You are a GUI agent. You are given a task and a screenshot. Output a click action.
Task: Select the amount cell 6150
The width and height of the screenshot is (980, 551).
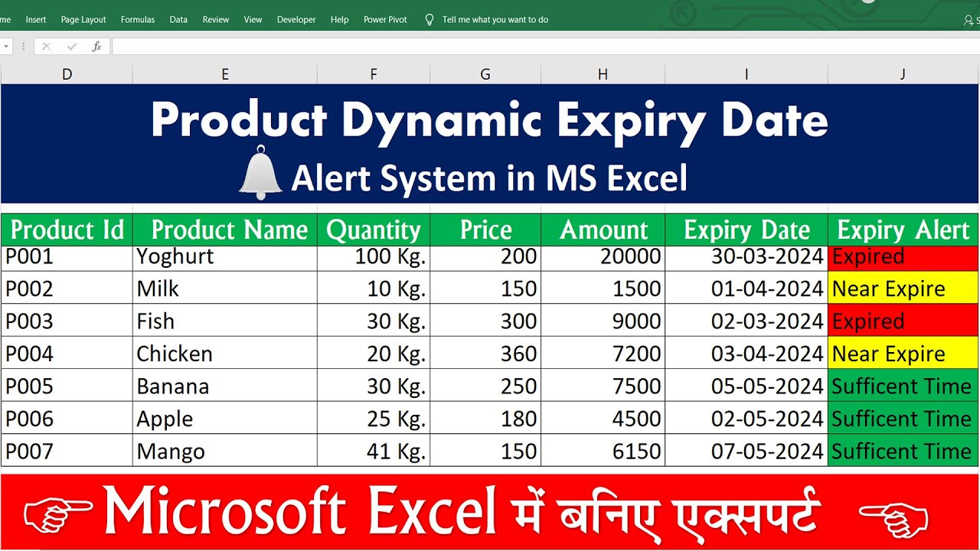[x=603, y=450]
